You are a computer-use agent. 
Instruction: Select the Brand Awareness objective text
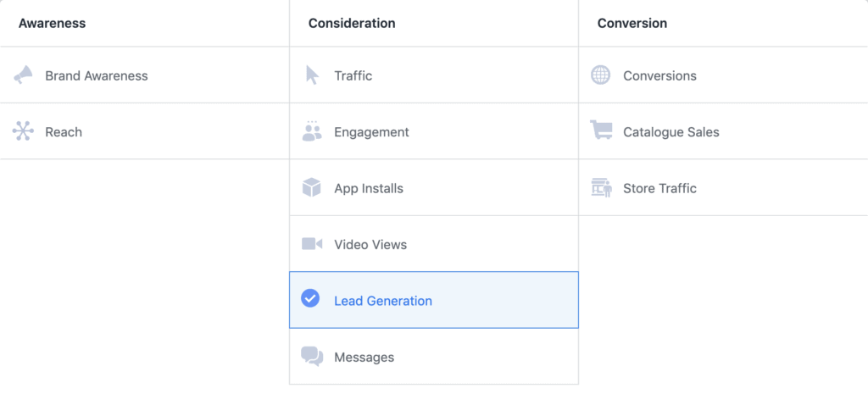97,75
